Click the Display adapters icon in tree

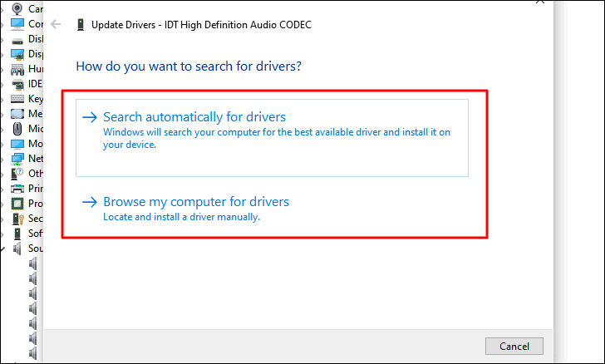click(17, 54)
